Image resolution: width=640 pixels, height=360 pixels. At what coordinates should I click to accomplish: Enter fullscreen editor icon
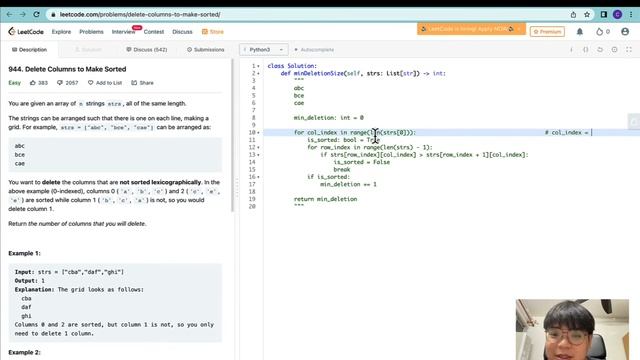point(629,50)
